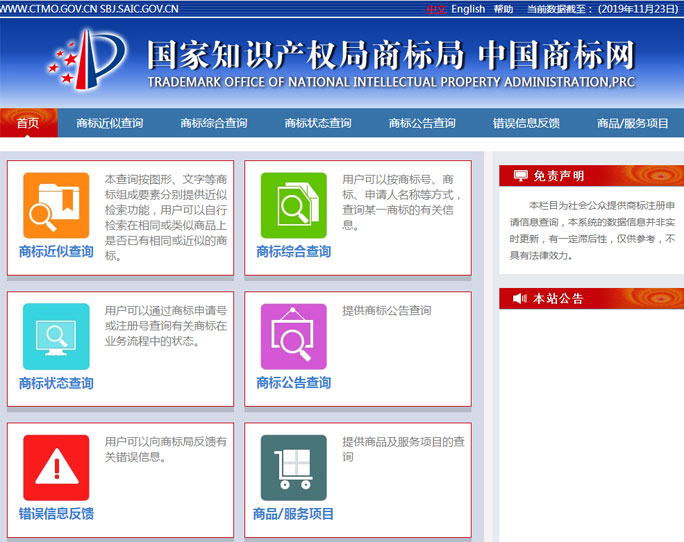Image resolution: width=684 pixels, height=542 pixels.
Task: Open the purple 商标公告查询 icon
Action: tap(294, 336)
